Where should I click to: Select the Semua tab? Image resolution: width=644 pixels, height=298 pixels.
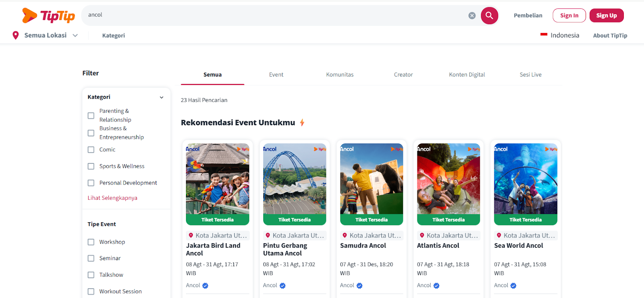click(x=213, y=74)
